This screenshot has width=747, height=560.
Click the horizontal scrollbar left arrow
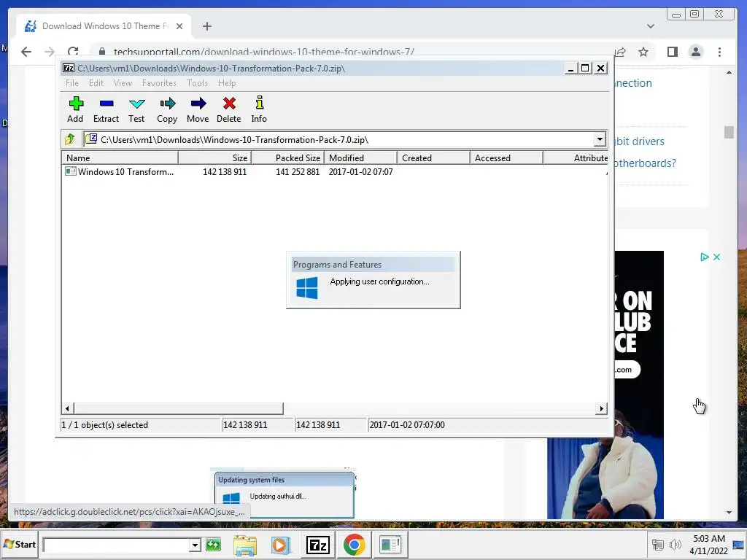[x=68, y=408]
